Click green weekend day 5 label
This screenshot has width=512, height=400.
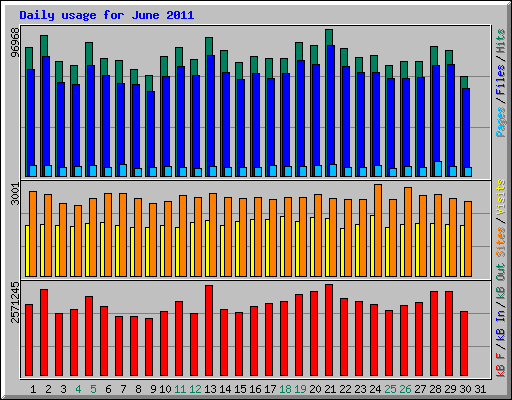tap(93, 389)
